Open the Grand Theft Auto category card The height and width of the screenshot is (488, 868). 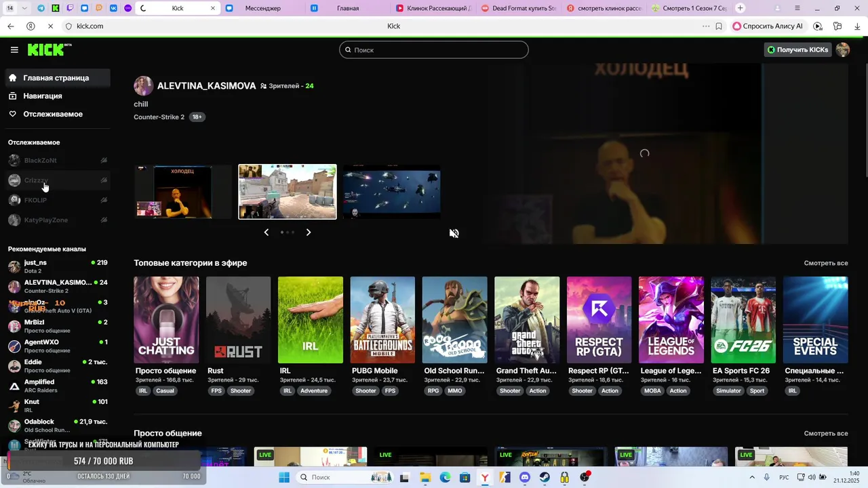pos(527,320)
